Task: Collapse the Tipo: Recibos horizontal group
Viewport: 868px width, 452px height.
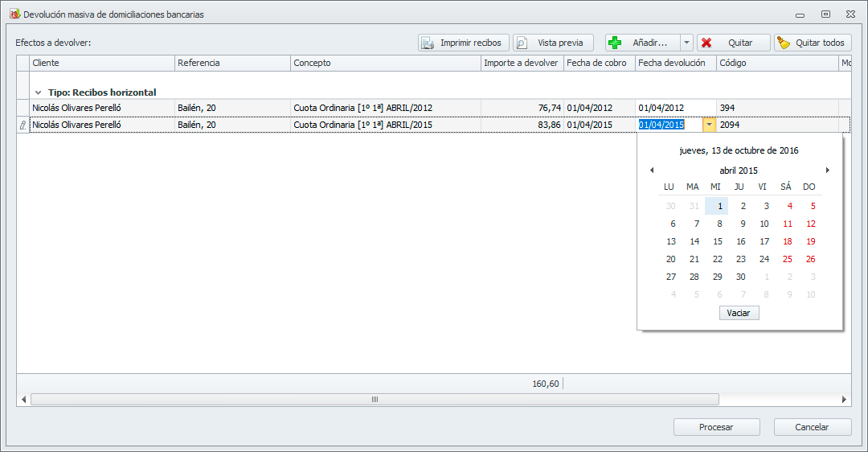Action: click(39, 92)
